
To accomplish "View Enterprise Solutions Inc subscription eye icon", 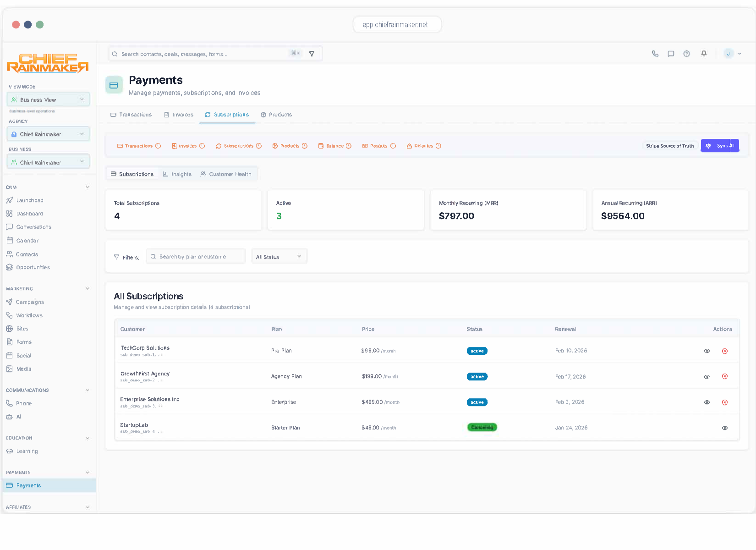I will [707, 402].
